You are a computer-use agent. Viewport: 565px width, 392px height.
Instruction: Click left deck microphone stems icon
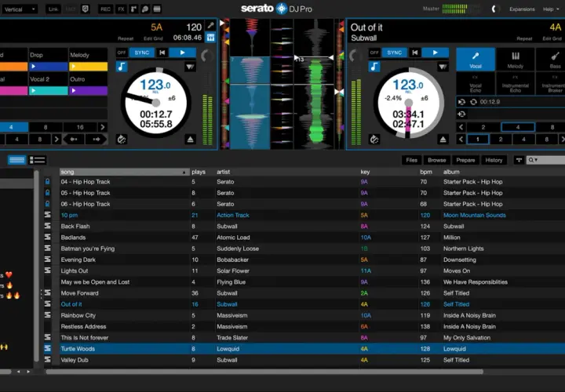point(210,25)
